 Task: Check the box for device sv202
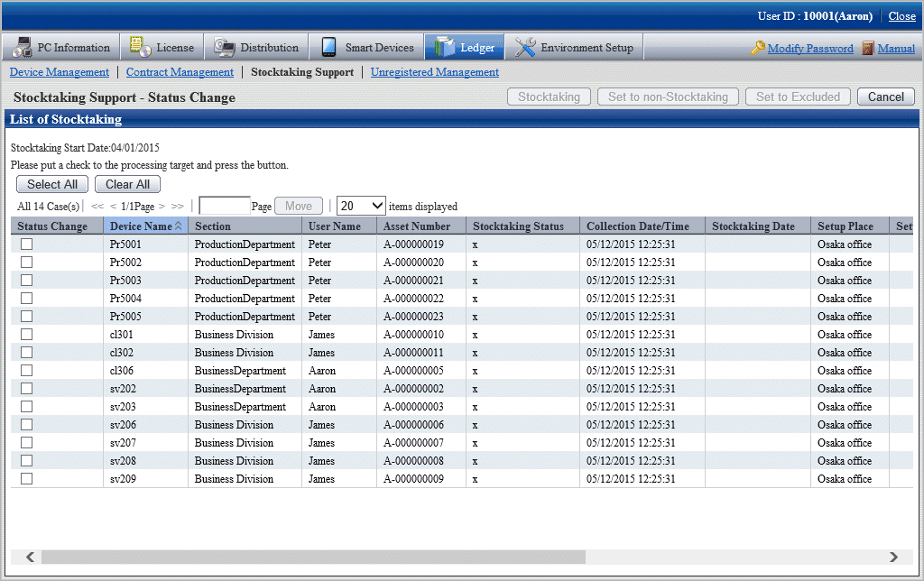pos(26,388)
